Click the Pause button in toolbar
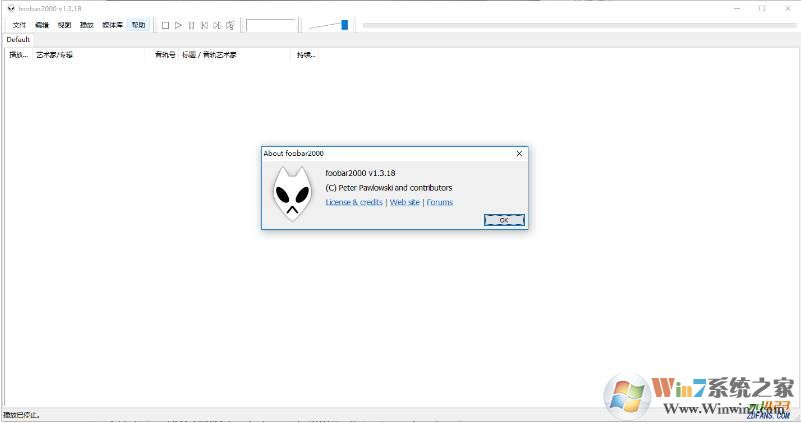This screenshot has width=801, height=423. point(191,25)
